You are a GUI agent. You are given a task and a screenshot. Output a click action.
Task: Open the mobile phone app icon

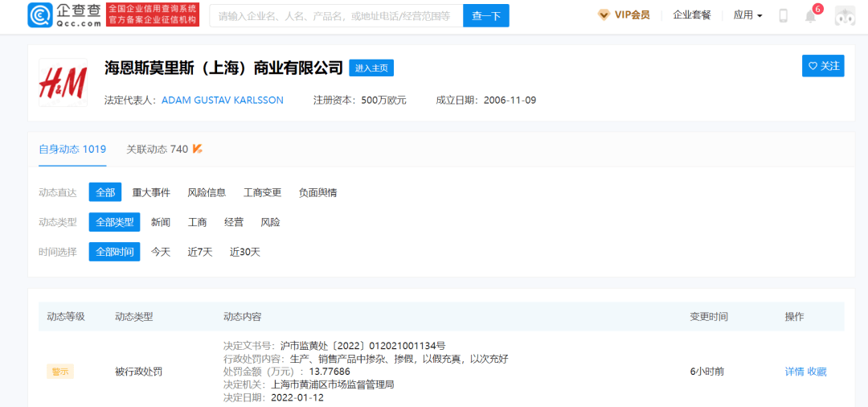click(783, 15)
